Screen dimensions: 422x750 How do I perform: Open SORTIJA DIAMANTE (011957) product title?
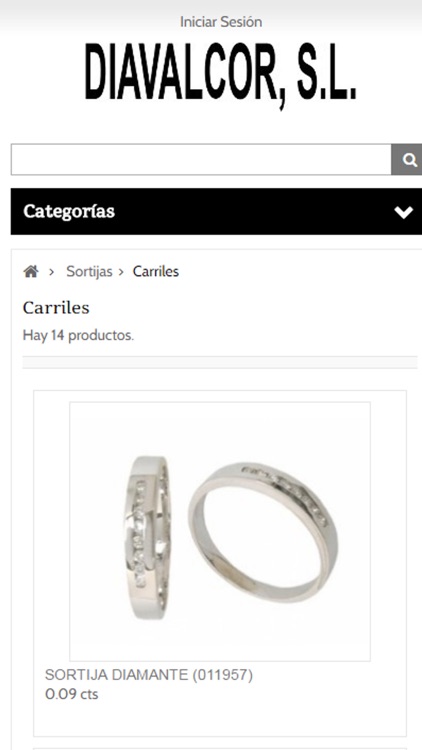149,675
